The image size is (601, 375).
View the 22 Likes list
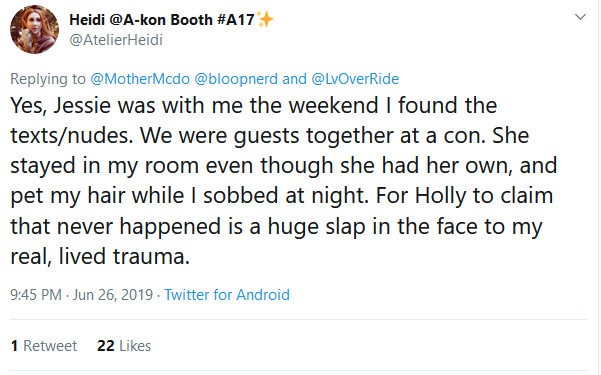[x=124, y=346]
